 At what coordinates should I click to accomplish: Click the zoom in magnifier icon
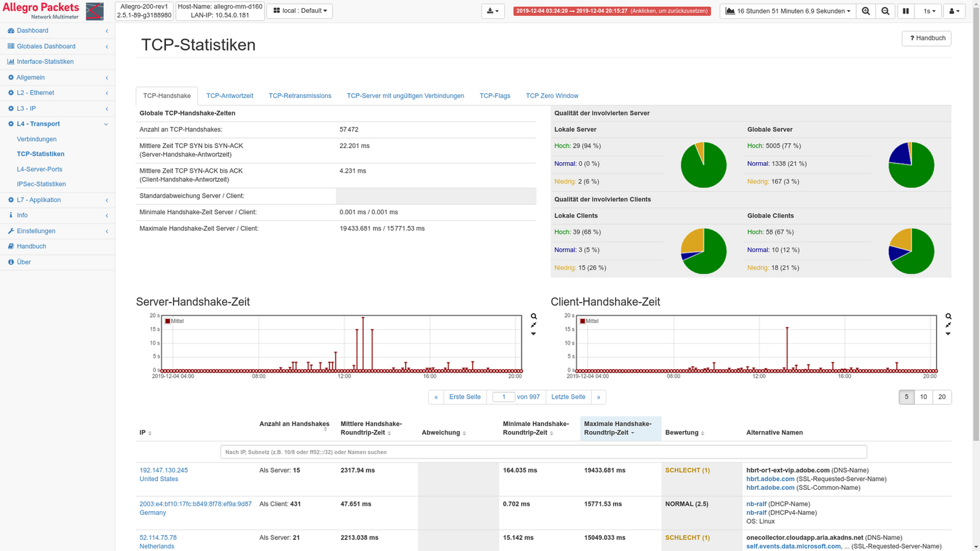(865, 11)
